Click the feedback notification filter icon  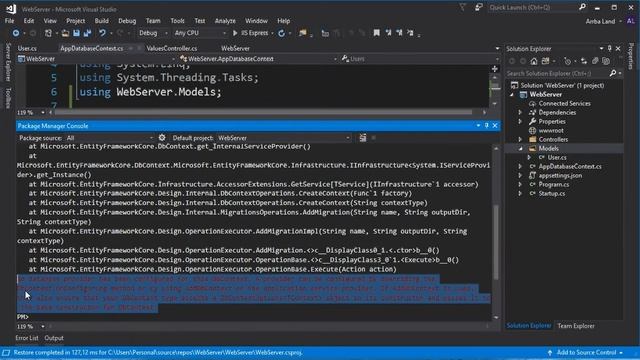tap(462, 7)
